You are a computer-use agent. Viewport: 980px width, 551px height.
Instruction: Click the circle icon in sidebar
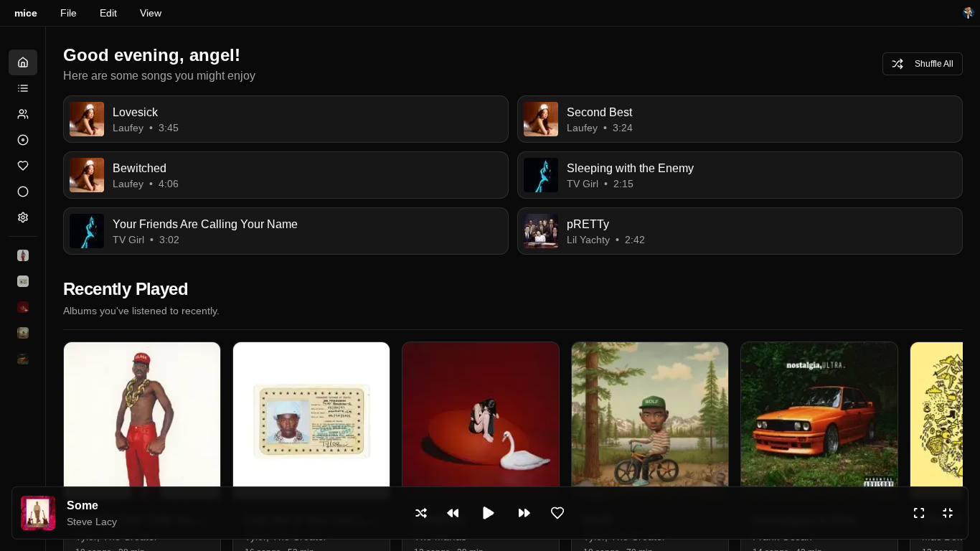[x=23, y=192]
